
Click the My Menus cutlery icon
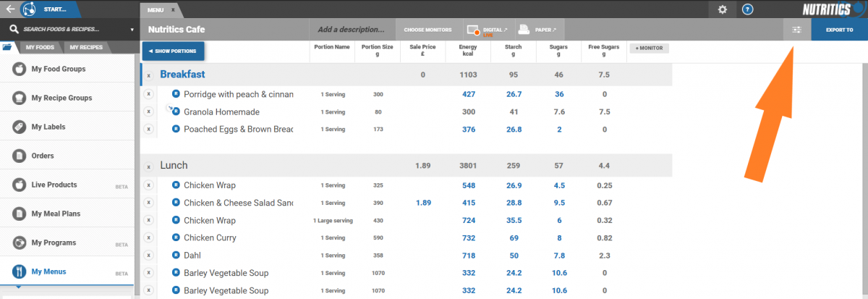pyautogui.click(x=19, y=271)
